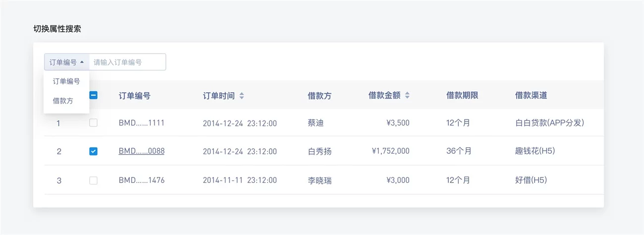Check the checkbox for row 3
Screen dimensions: 644x235
click(x=93, y=180)
